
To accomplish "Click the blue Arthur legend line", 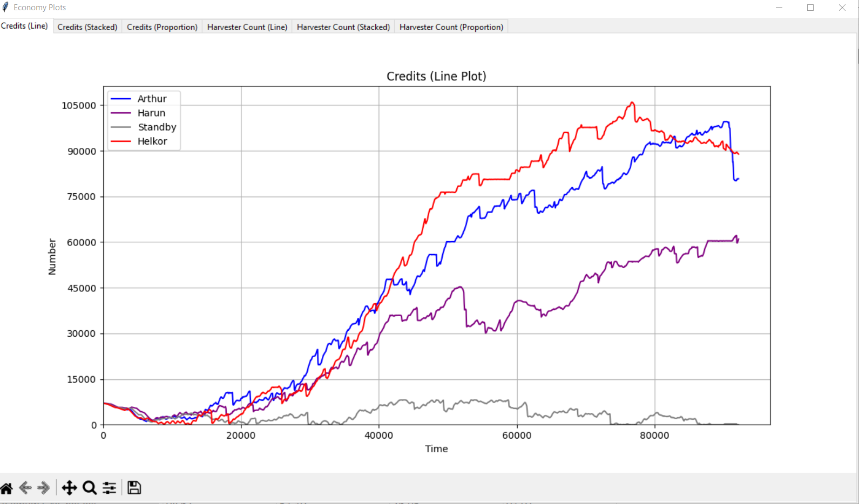I will [120, 99].
